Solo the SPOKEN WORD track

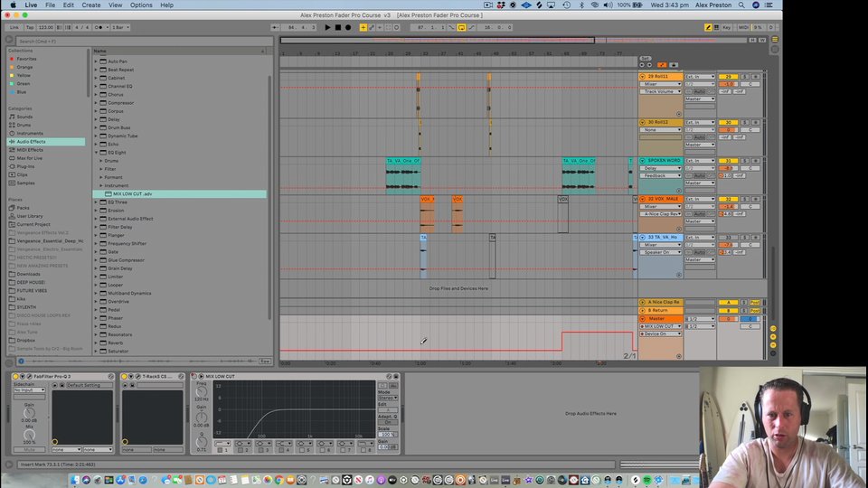(x=744, y=161)
